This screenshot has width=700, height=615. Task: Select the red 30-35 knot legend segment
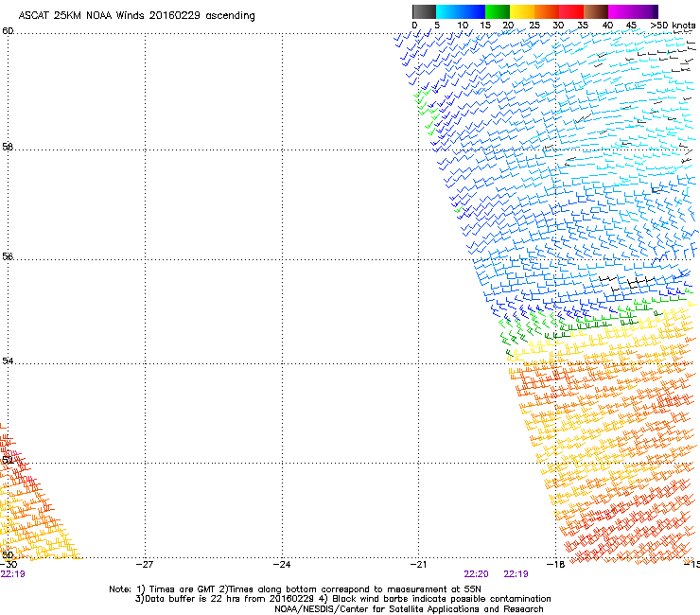click(x=571, y=11)
